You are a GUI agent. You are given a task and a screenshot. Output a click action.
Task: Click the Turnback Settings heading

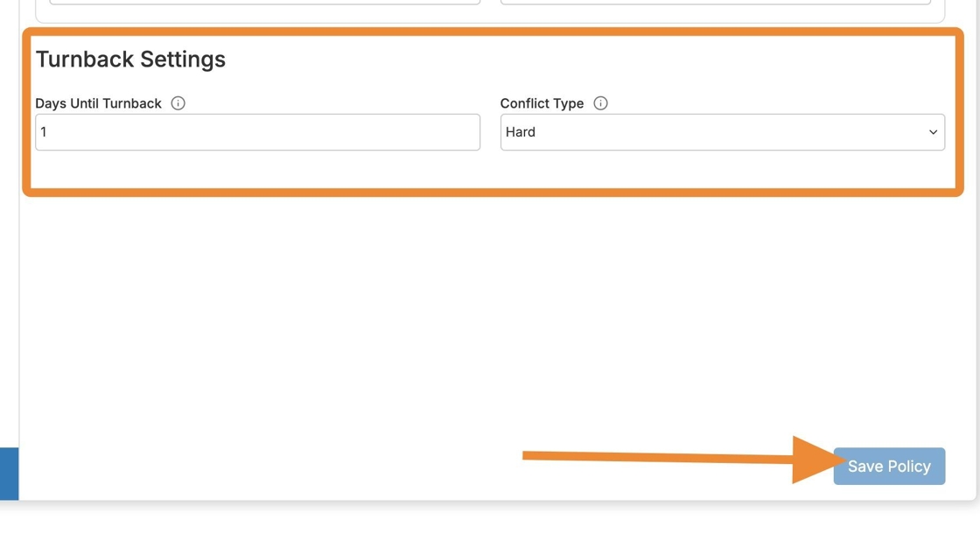click(x=130, y=60)
